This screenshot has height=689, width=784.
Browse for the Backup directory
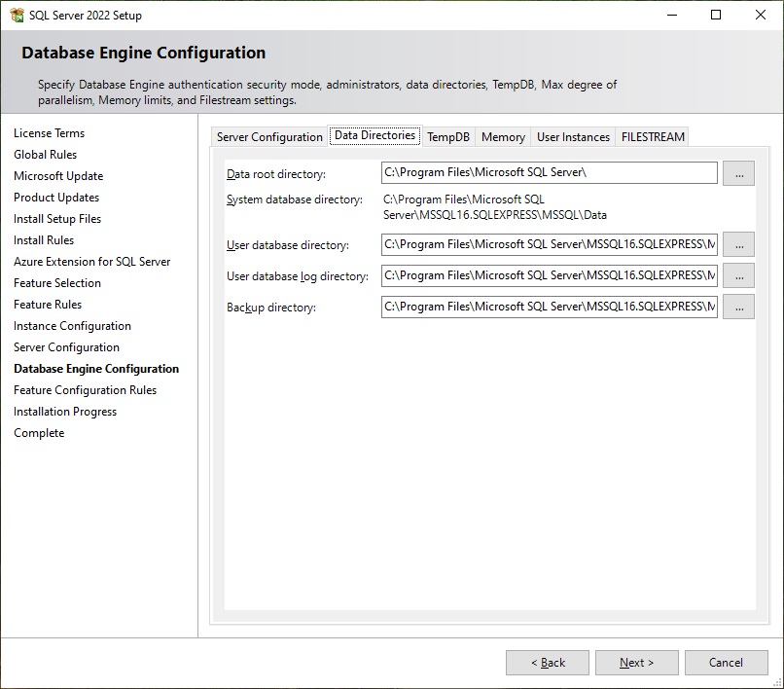point(738,307)
